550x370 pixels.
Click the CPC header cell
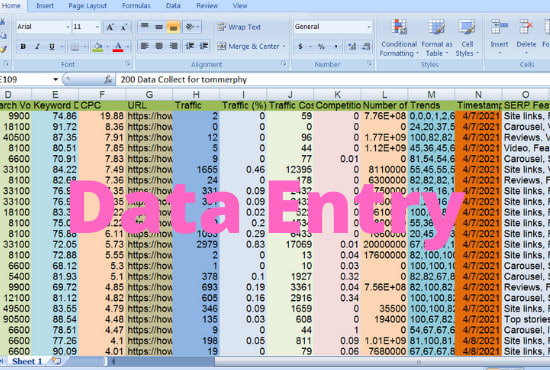102,106
